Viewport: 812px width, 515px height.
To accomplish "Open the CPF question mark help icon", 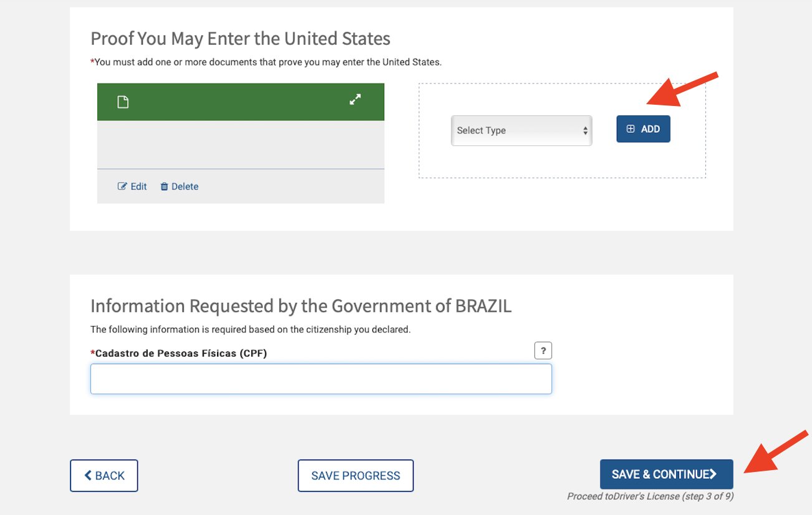I will click(x=543, y=350).
